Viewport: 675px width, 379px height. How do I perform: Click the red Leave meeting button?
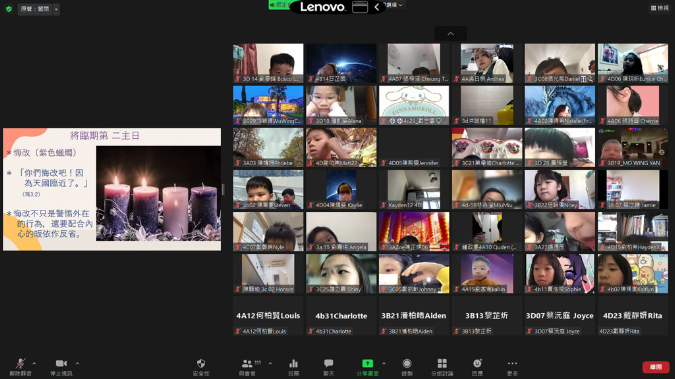pos(656,367)
